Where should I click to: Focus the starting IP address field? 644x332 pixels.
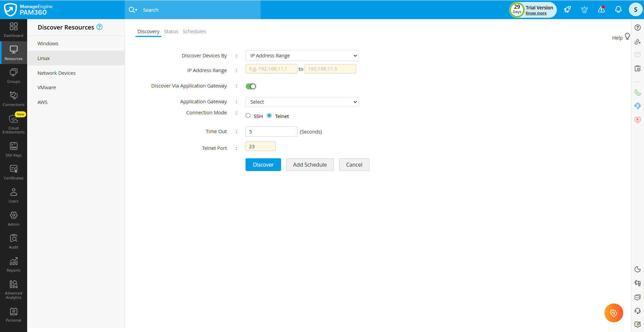click(271, 69)
